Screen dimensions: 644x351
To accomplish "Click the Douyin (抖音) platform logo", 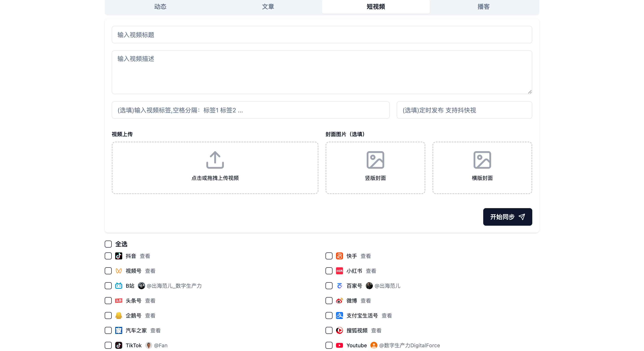I will coord(119,256).
